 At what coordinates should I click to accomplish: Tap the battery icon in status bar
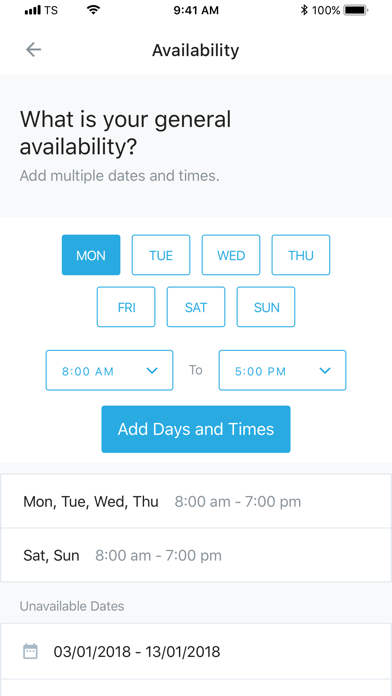pos(356,10)
